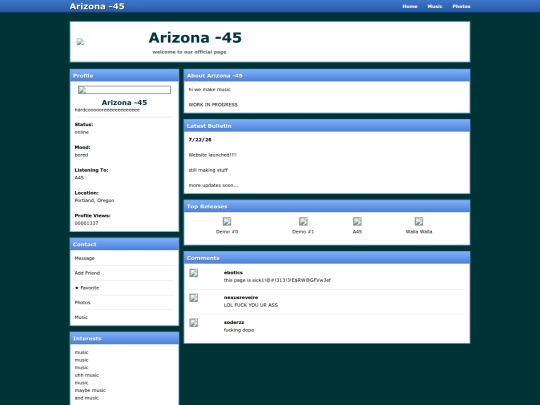Click ebotics commenter avatar
Viewport: 540px width, 405px height.
pos(194,273)
